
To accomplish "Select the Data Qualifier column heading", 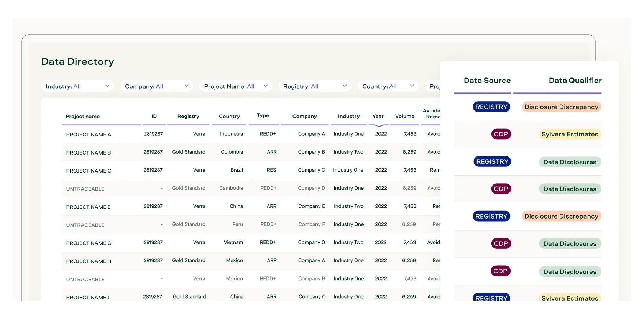I will pyautogui.click(x=575, y=81).
